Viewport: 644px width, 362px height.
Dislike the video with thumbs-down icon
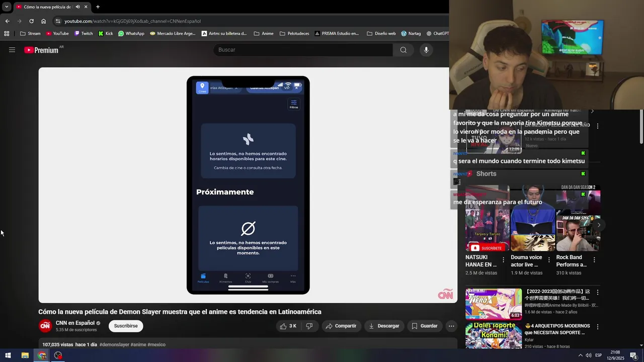[309, 326]
